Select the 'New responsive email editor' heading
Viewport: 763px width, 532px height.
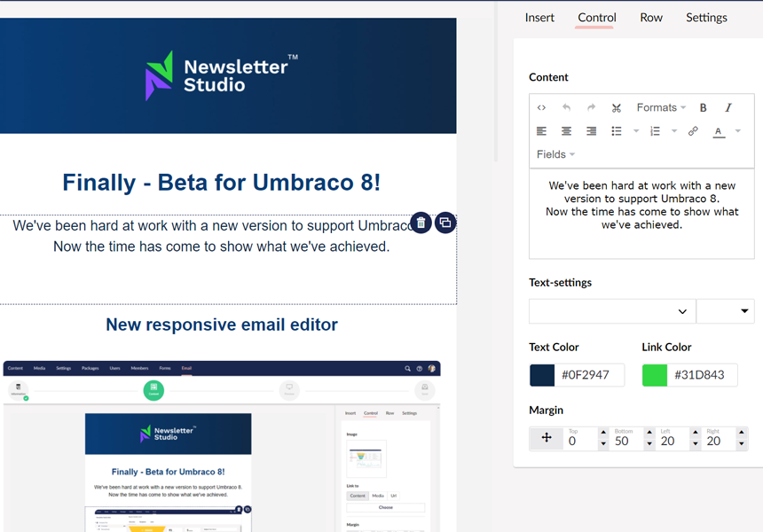[x=222, y=325]
